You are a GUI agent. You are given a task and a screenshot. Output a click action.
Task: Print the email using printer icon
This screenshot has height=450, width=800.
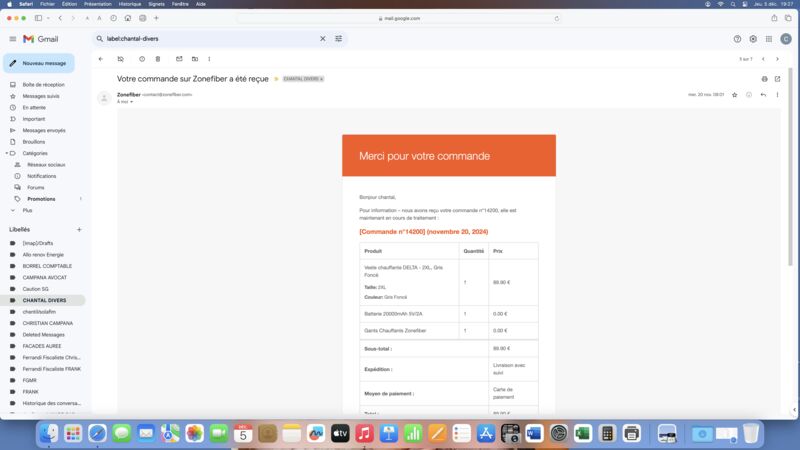tap(764, 79)
